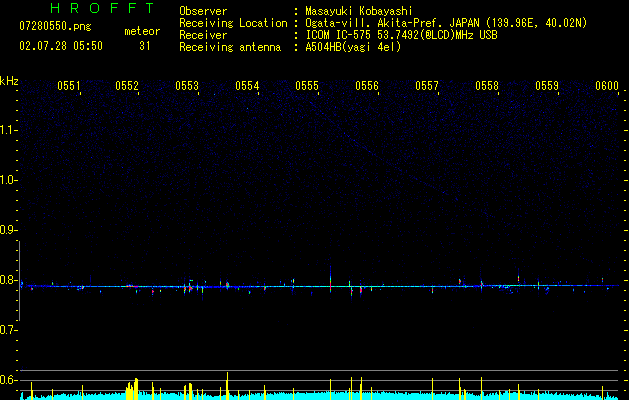Click the word 'meteor'

[x=142, y=31]
